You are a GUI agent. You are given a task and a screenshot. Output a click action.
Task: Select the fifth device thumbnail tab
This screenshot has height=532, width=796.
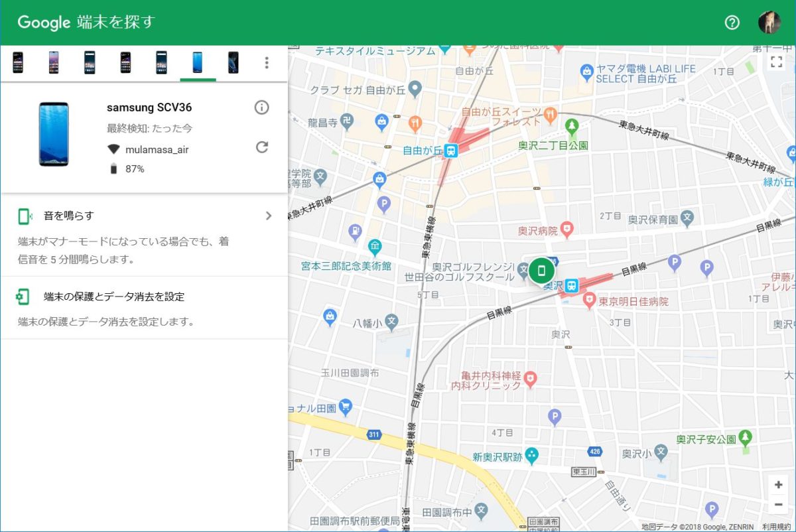pos(161,62)
